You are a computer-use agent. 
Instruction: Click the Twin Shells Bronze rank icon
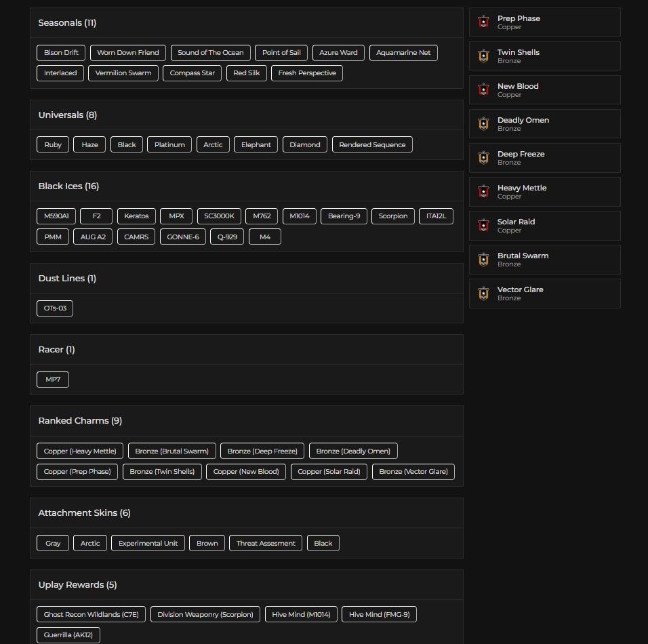[483, 56]
